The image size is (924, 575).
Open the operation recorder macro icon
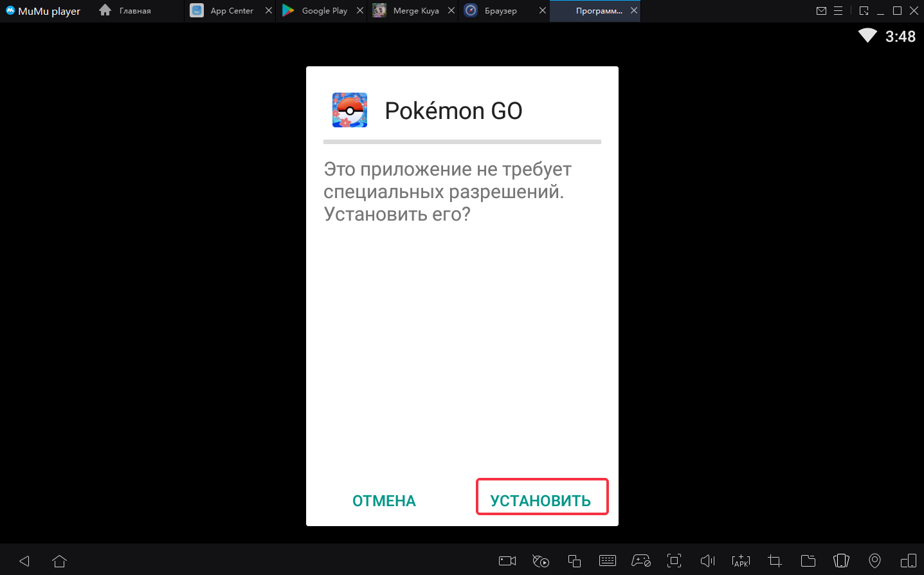coord(541,561)
